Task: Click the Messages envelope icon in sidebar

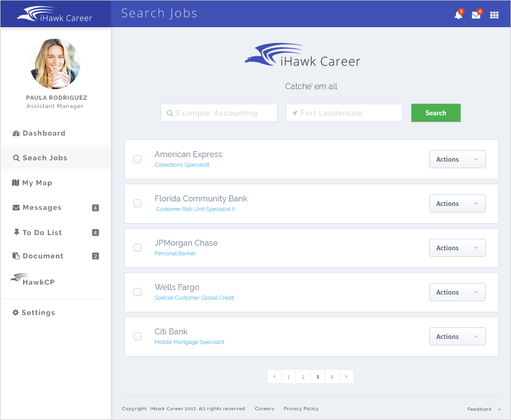Action: point(16,207)
